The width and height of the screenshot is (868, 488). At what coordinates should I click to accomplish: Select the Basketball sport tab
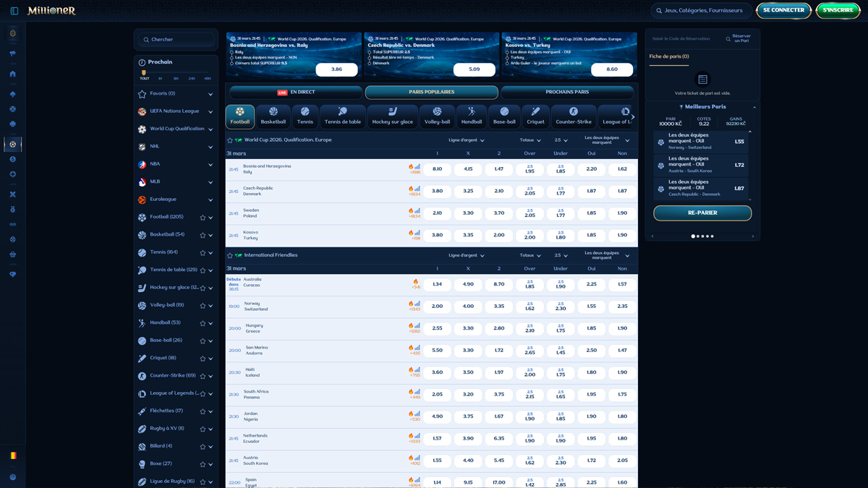tap(273, 117)
